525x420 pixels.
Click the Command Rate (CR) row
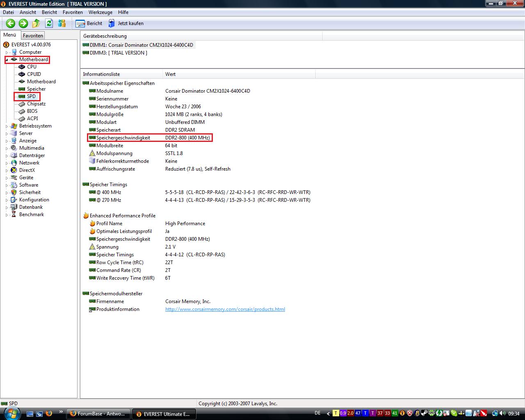[130, 270]
